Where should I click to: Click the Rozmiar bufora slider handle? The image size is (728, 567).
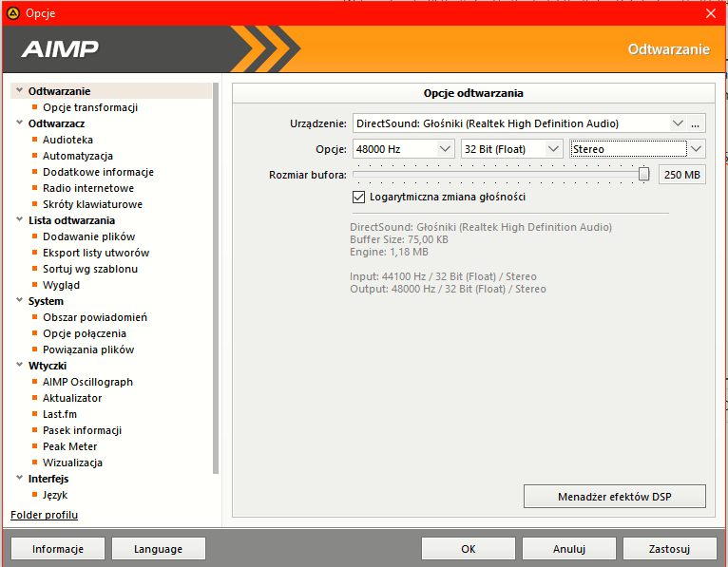coord(643,174)
